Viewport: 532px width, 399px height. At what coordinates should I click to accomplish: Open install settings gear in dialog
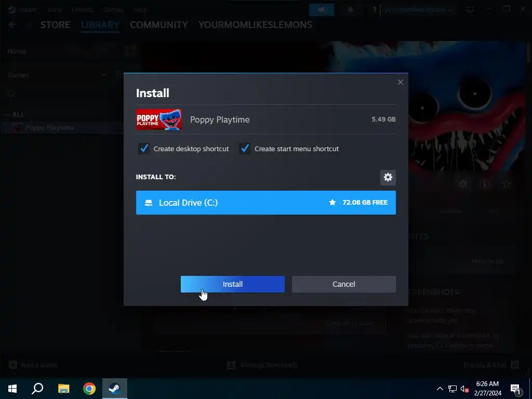click(388, 177)
